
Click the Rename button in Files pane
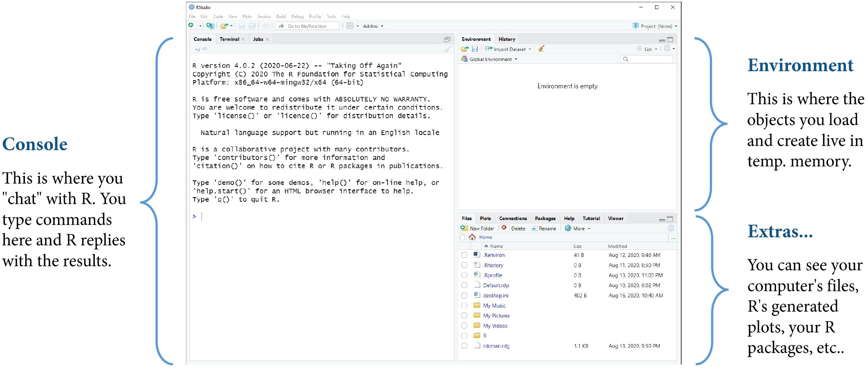click(x=544, y=228)
